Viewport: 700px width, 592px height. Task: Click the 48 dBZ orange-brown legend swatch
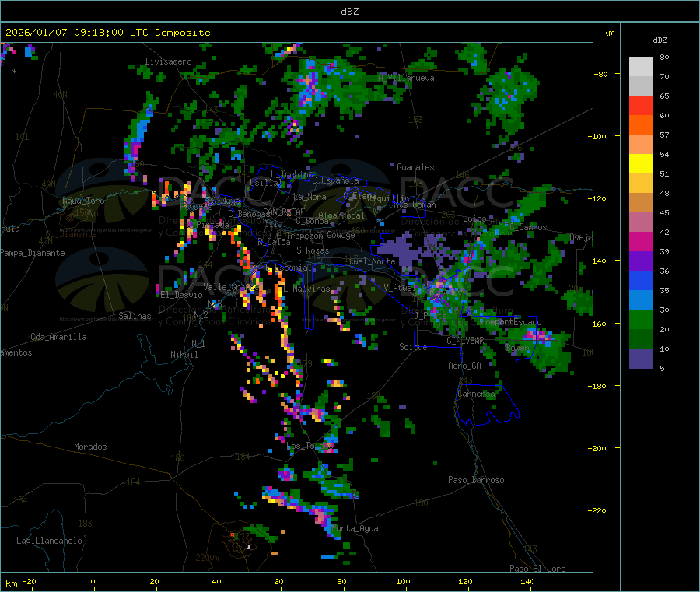[x=641, y=203]
